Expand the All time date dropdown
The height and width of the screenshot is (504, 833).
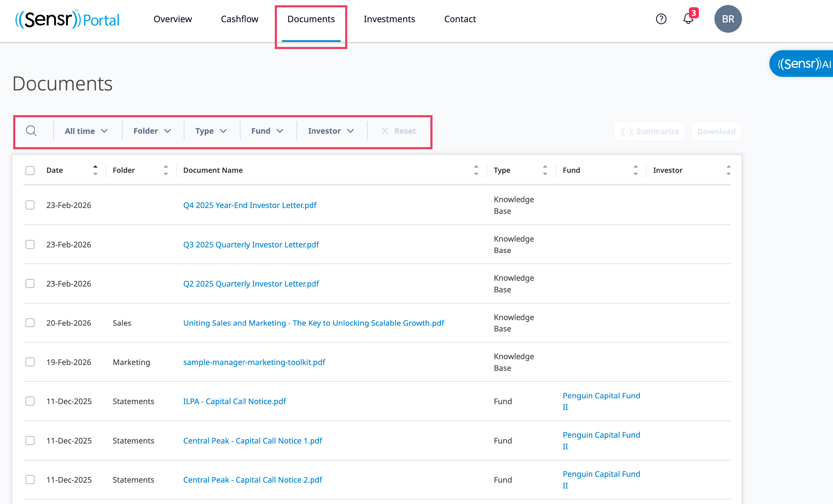pos(86,131)
